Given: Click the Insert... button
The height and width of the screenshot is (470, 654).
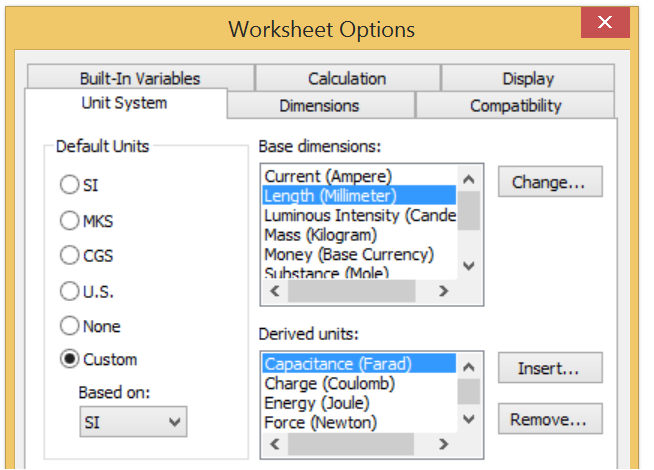Looking at the screenshot, I should coord(550,368).
